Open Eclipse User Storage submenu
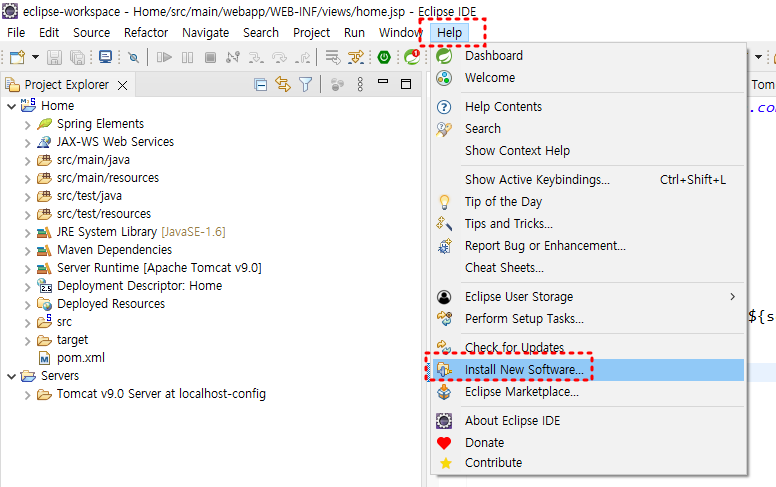 [588, 297]
